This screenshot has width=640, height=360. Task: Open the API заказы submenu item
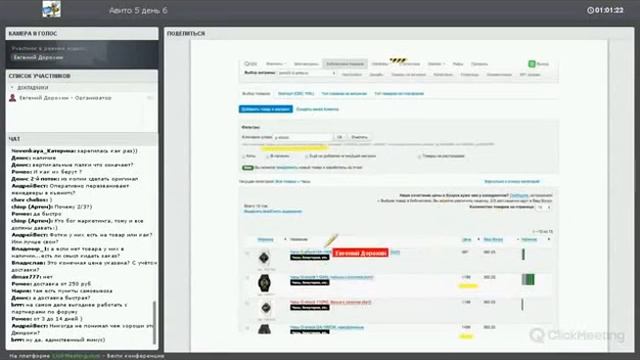point(530,75)
